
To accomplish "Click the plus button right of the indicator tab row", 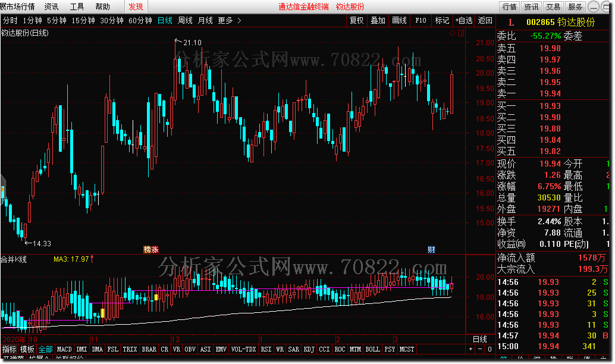I will coord(470,349).
